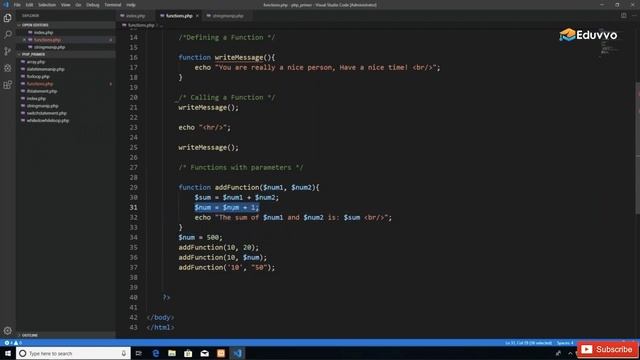The image size is (640, 360).
Task: Open functions.php in the PHP_PRIMER folder
Action: (x=40, y=84)
